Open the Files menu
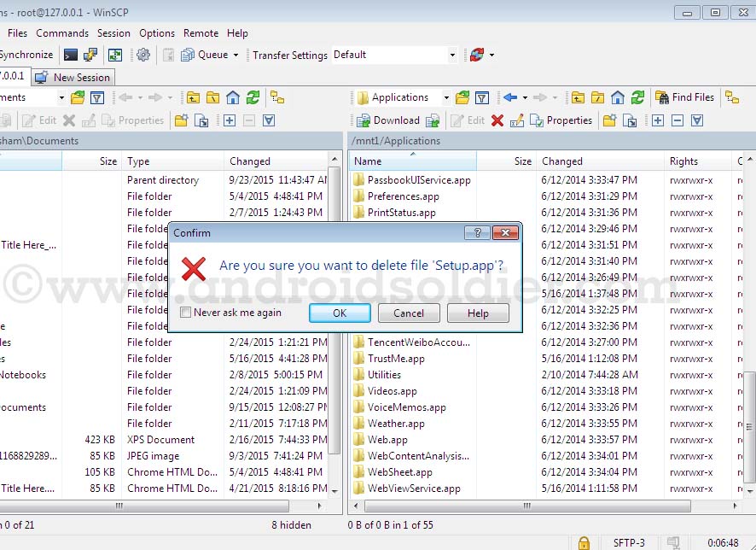 click(17, 33)
